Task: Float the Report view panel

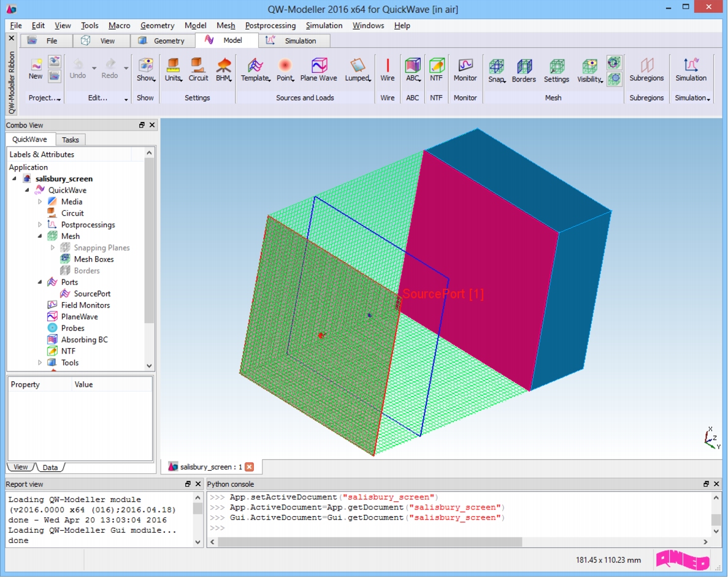Action: (188, 484)
